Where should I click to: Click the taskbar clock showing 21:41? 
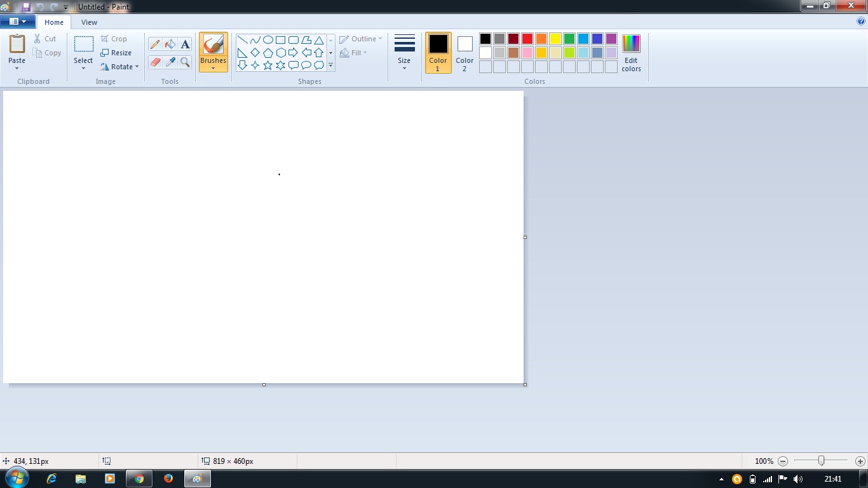[833, 479]
